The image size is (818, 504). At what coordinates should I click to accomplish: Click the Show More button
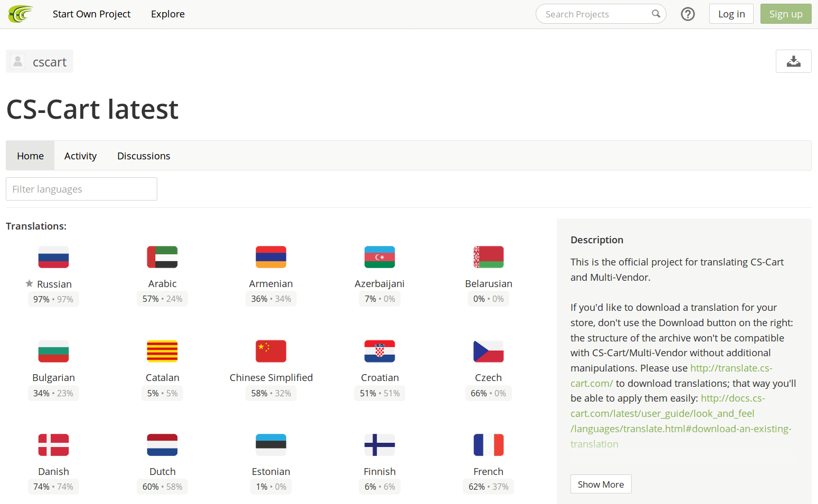coord(601,484)
